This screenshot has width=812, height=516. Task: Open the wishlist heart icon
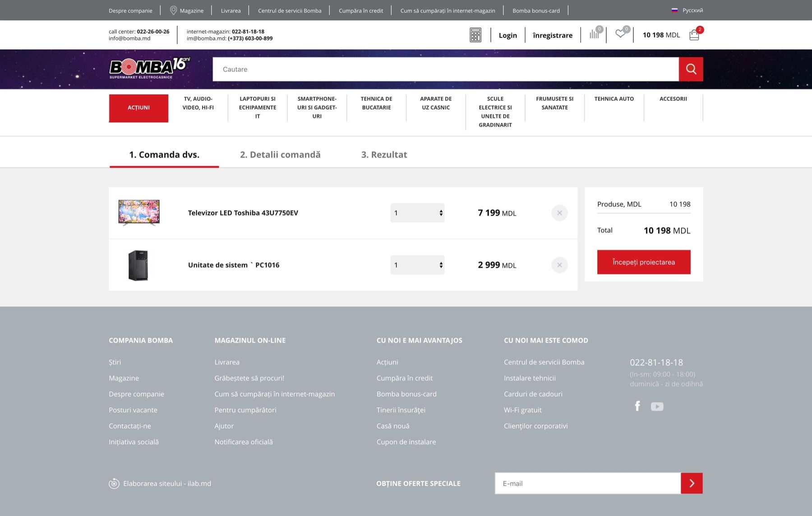[621, 33]
